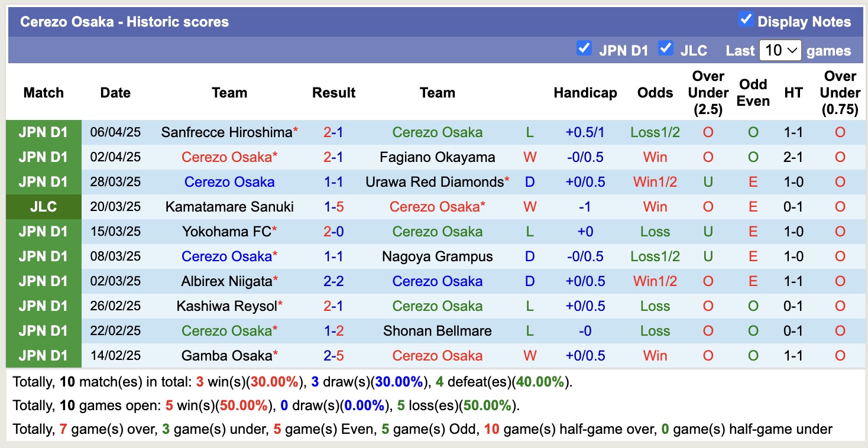Image resolution: width=868 pixels, height=448 pixels.
Task: Uncheck the JLC league filter
Action: (666, 50)
